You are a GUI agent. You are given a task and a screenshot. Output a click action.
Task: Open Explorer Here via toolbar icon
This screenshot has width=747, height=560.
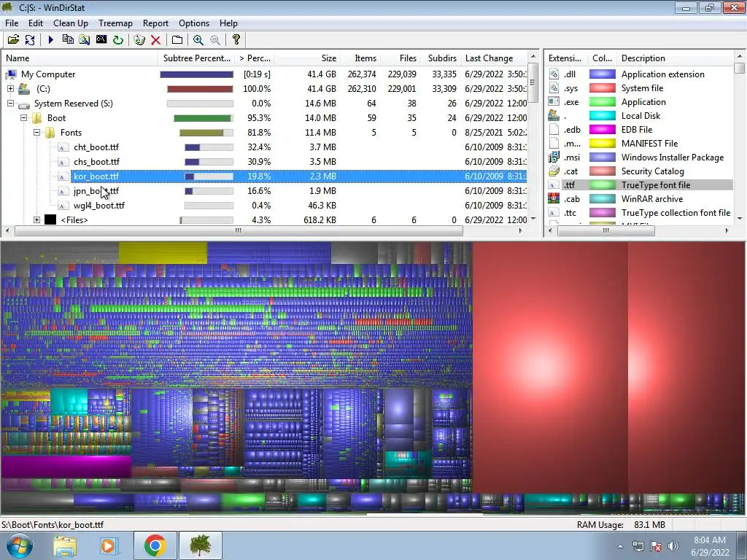point(85,40)
